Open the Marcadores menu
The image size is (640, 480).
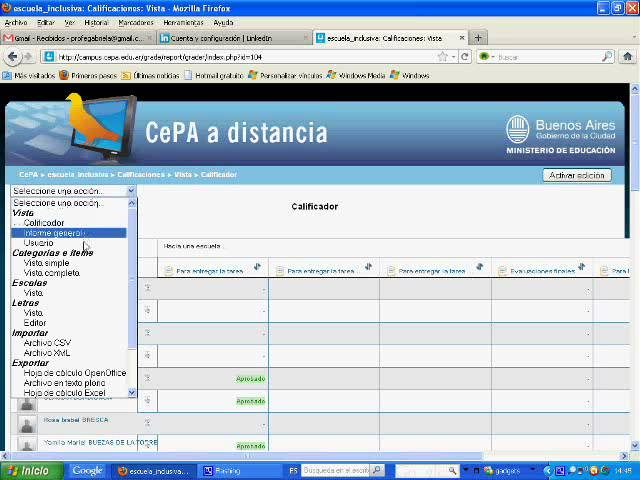[x=136, y=22]
